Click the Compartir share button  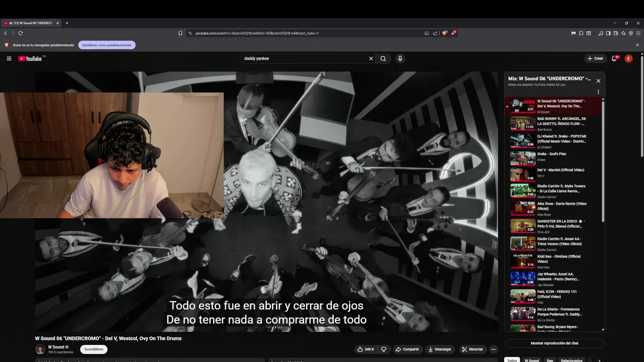407,349
